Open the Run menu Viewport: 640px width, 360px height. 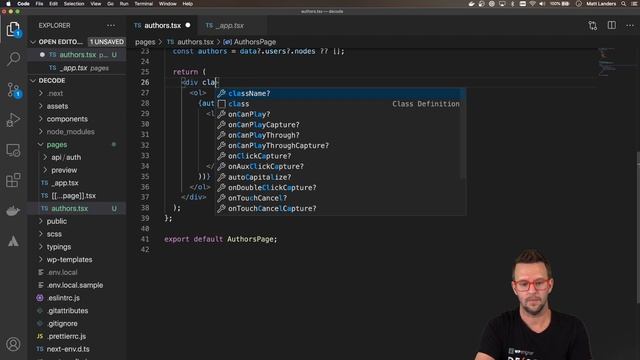(124, 4)
